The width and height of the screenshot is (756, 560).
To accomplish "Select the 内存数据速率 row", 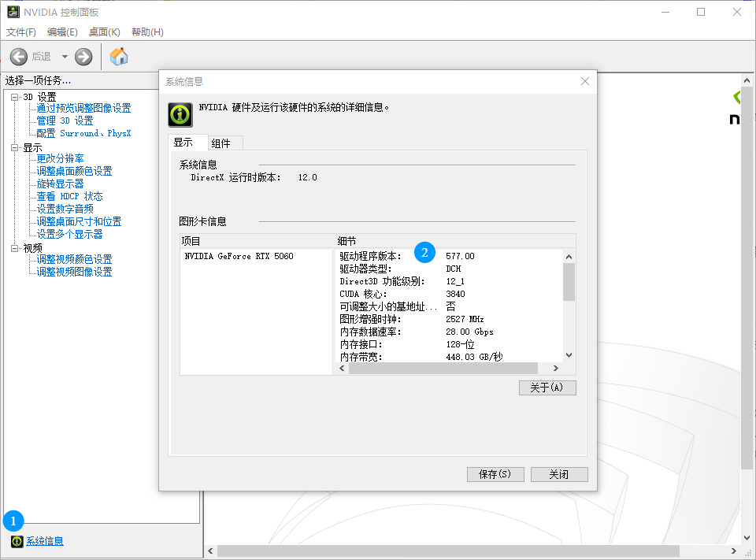I will (x=448, y=332).
